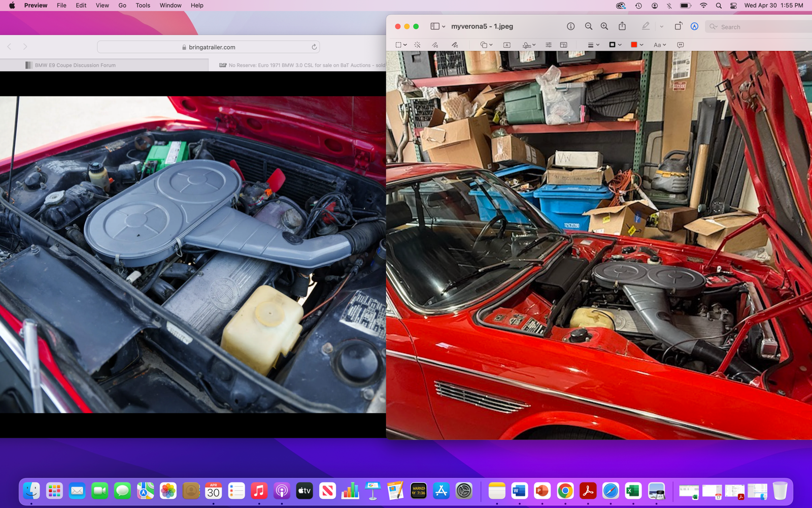The height and width of the screenshot is (508, 812).
Task: Open the Tools menu in menu bar
Action: (x=143, y=6)
